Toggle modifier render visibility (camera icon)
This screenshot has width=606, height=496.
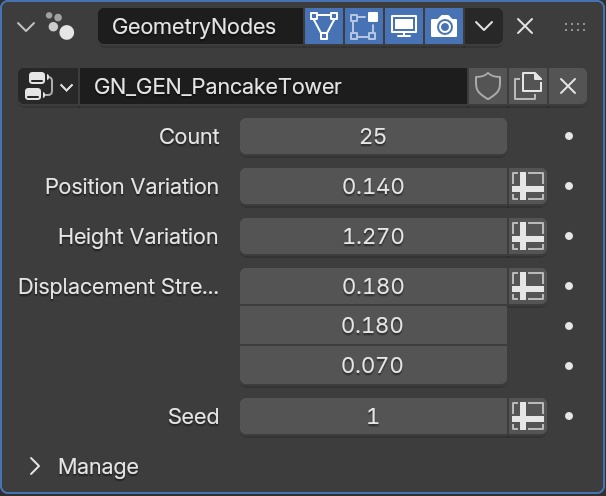pos(444,27)
